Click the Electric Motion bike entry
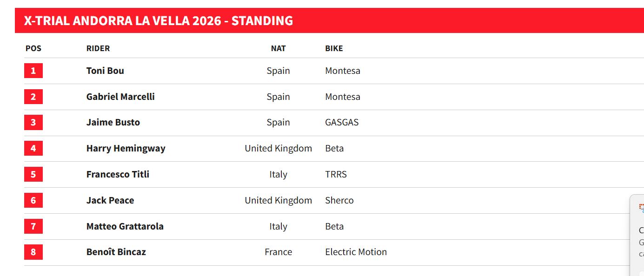Viewport: 644px width, 276px height. (356, 252)
